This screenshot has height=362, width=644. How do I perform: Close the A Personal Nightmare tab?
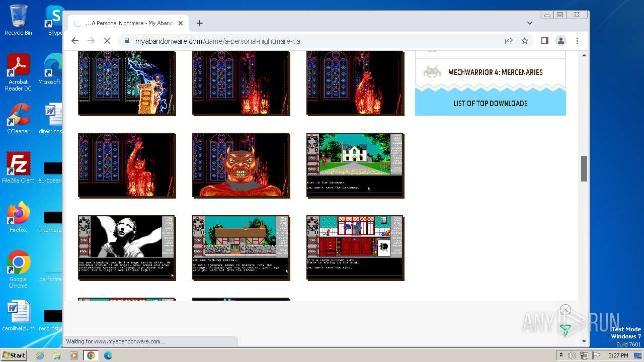point(181,23)
